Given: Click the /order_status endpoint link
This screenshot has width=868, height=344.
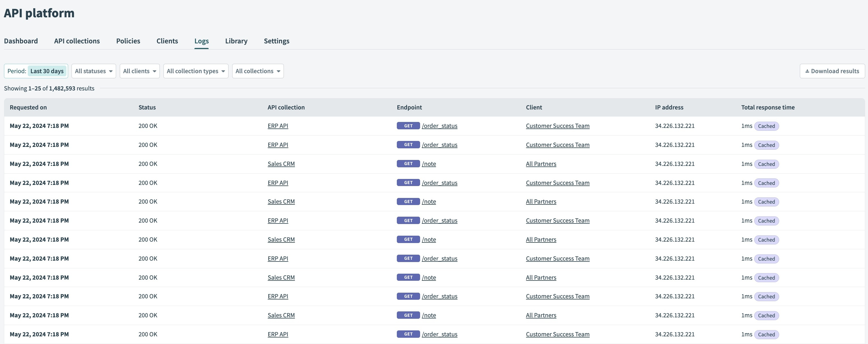Looking at the screenshot, I should 440,126.
